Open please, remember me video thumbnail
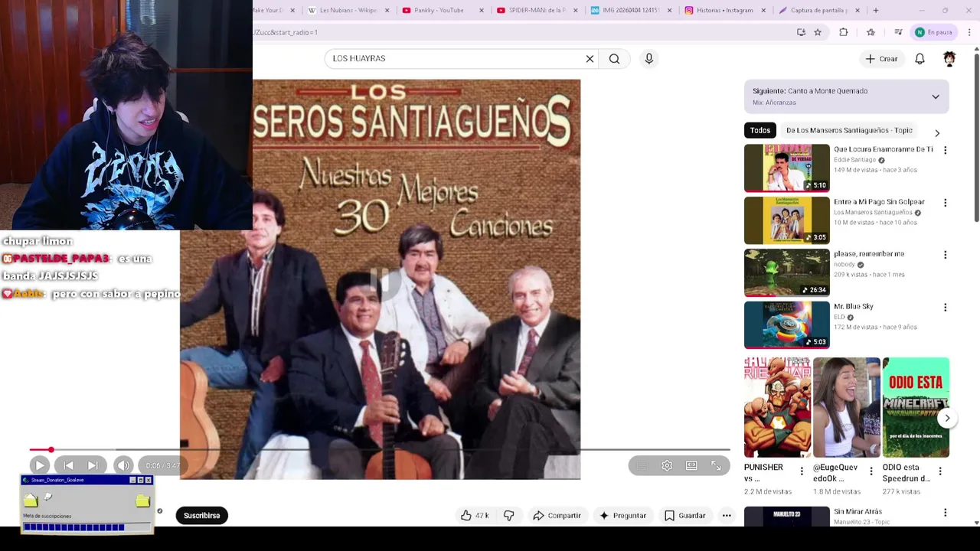The width and height of the screenshot is (980, 551). pos(786,272)
